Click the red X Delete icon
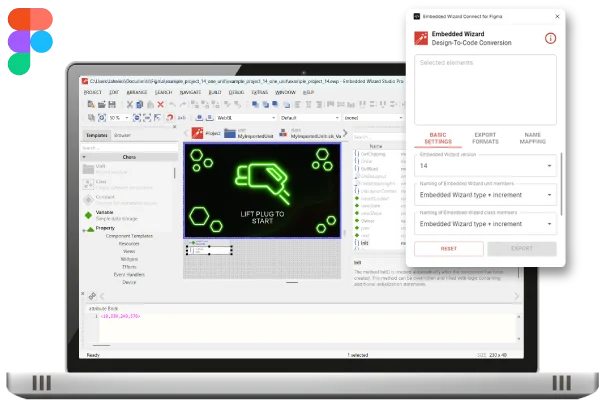600x400 pixels. tap(161, 104)
